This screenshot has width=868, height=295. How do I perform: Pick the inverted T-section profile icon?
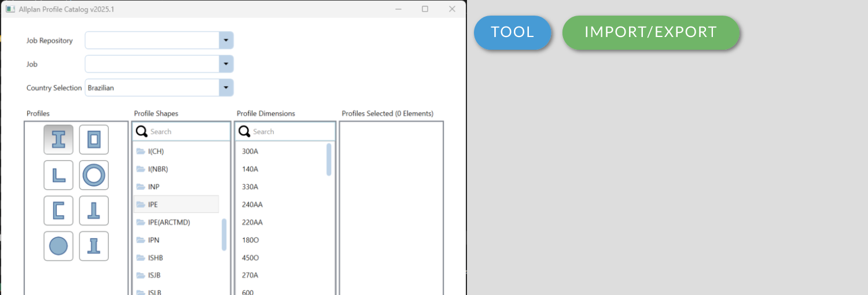click(x=94, y=211)
